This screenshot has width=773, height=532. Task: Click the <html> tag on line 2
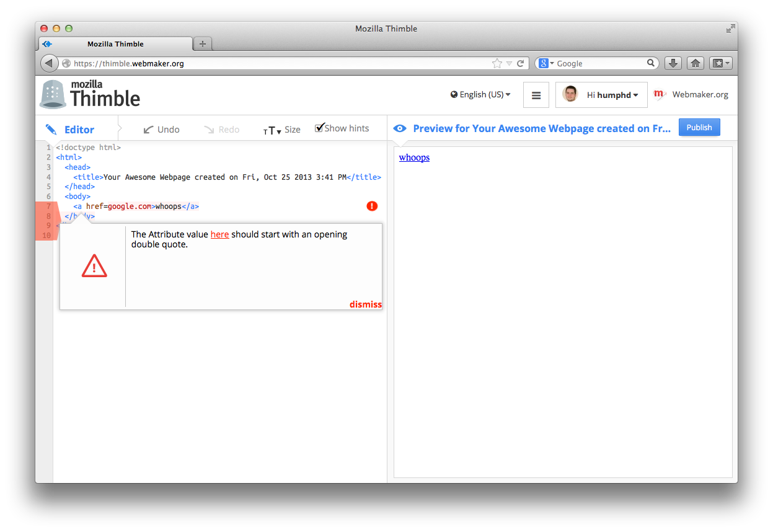click(69, 157)
